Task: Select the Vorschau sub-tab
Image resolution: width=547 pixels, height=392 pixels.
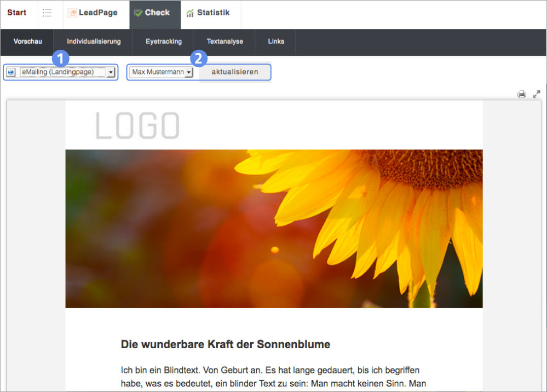Action: (27, 42)
